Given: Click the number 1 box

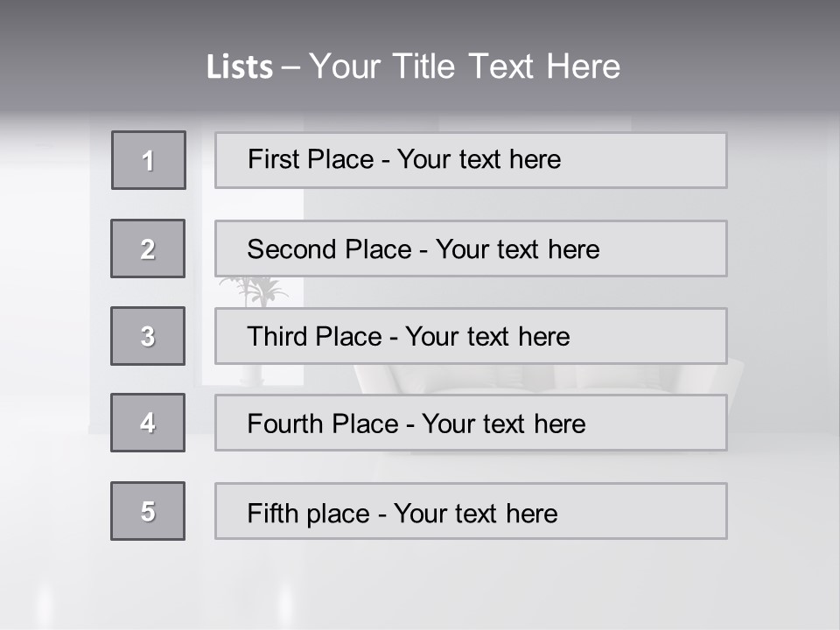Looking at the screenshot, I should [149, 160].
